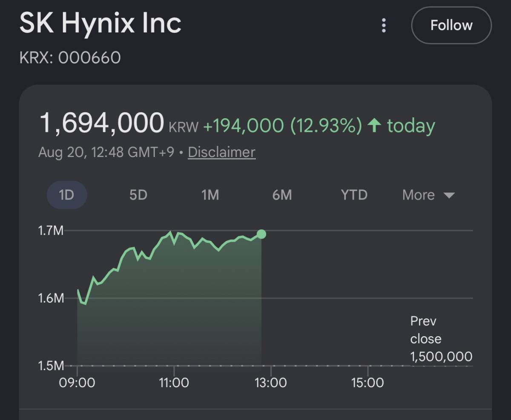The width and height of the screenshot is (511, 420).
Task: Click the KRX: 000660 ticker text
Action: 70,57
